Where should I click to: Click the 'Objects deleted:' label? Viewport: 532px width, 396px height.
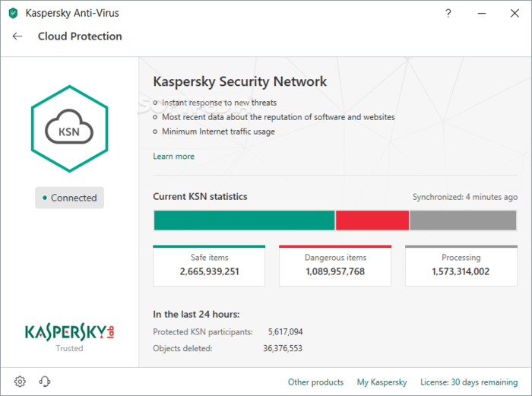tap(182, 348)
